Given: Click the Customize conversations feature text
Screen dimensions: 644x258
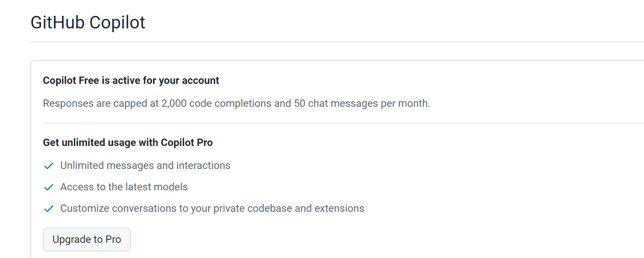Looking at the screenshot, I should coord(212,208).
